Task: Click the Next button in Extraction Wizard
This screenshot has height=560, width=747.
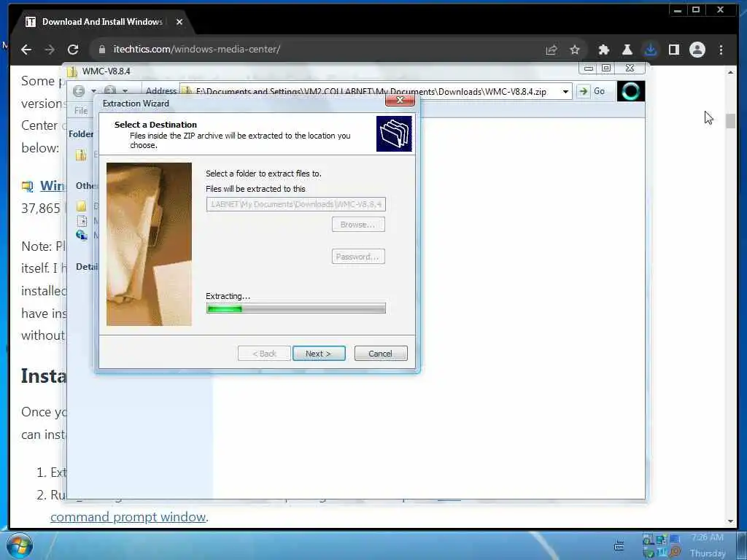Action: click(x=319, y=354)
